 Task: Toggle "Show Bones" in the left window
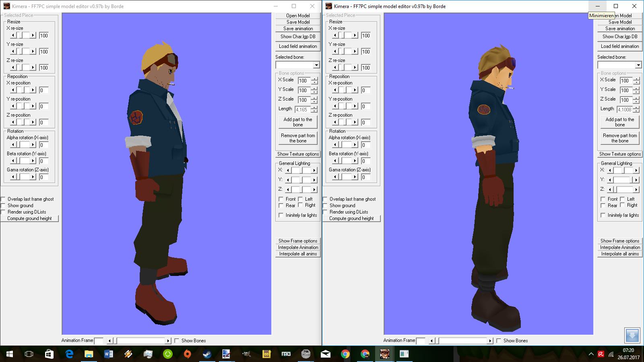(x=177, y=341)
